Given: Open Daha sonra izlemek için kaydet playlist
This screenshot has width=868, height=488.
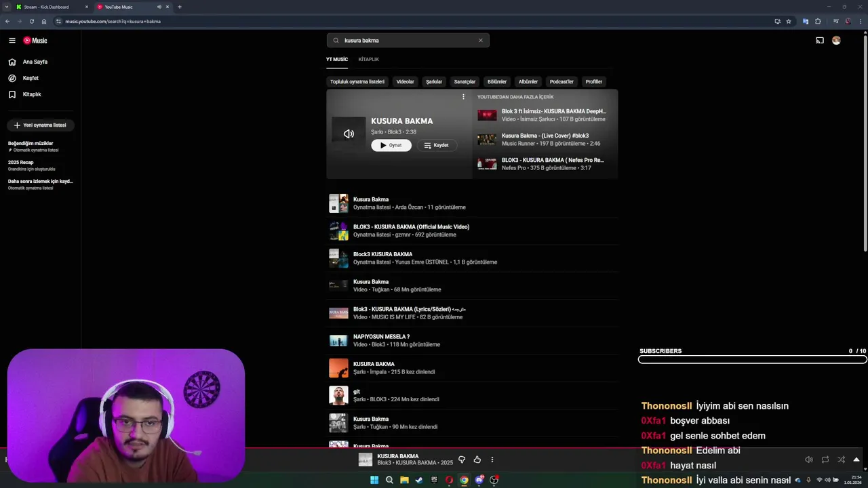Looking at the screenshot, I should coord(40,184).
